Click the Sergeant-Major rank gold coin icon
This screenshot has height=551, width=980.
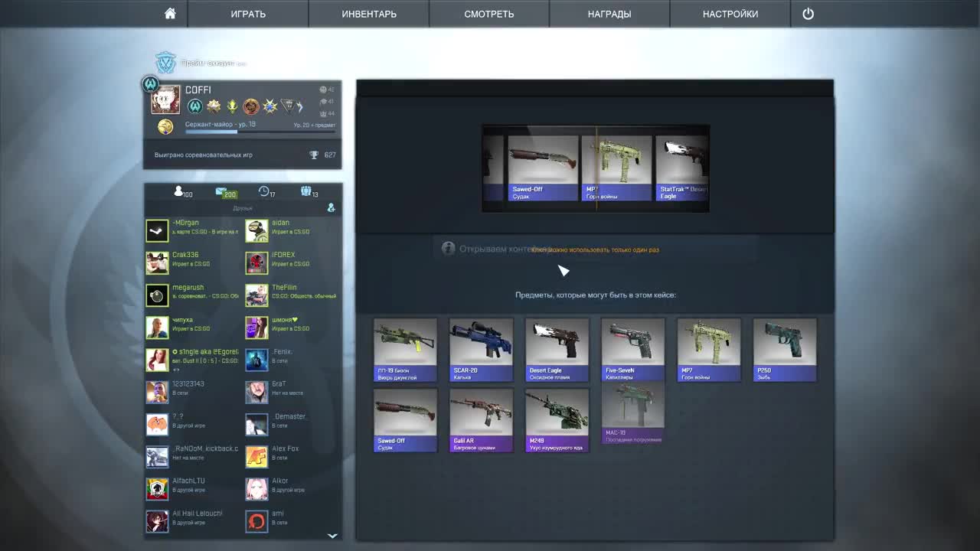[165, 127]
